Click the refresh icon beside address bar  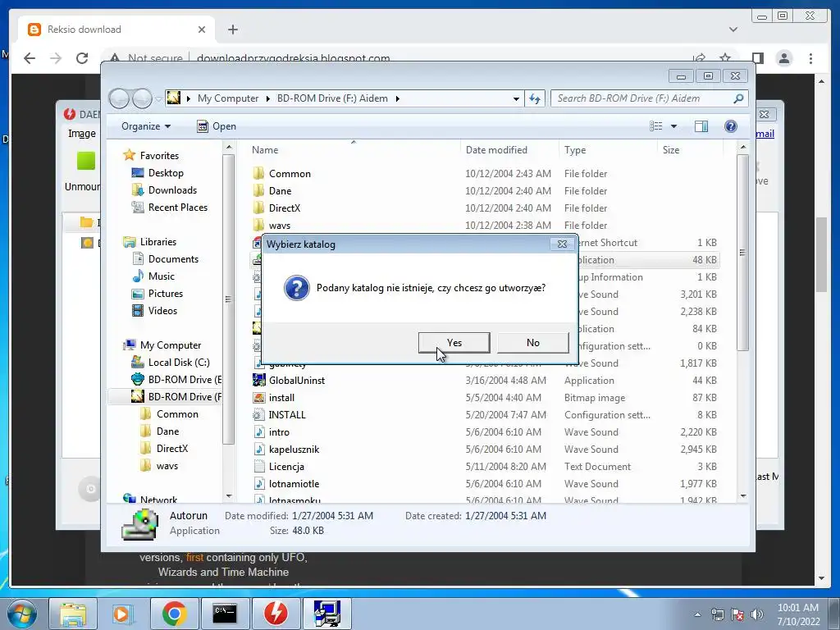click(535, 98)
